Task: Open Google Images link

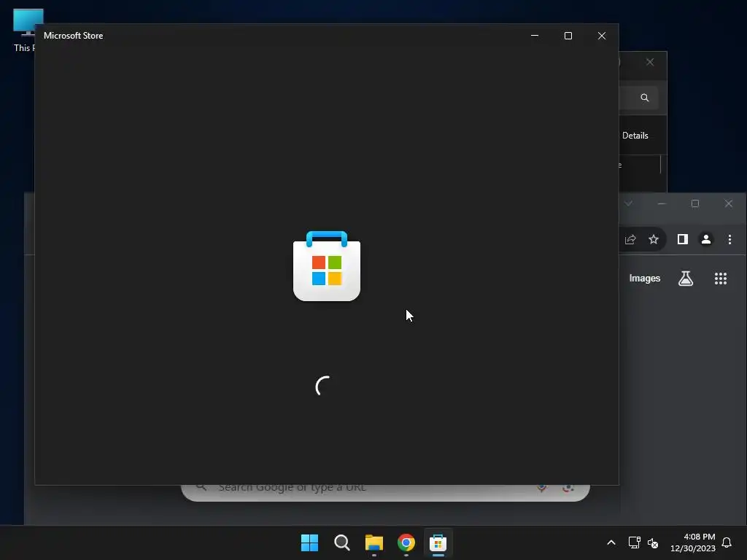Action: (x=645, y=278)
